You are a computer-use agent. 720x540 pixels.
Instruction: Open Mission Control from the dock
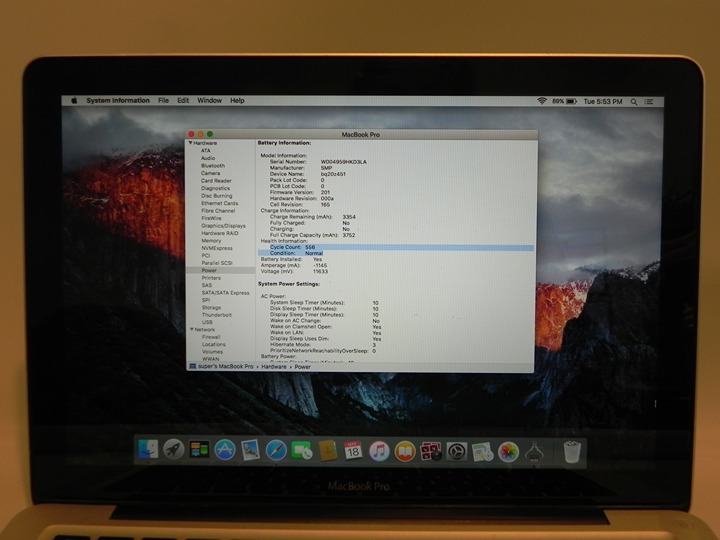click(199, 450)
